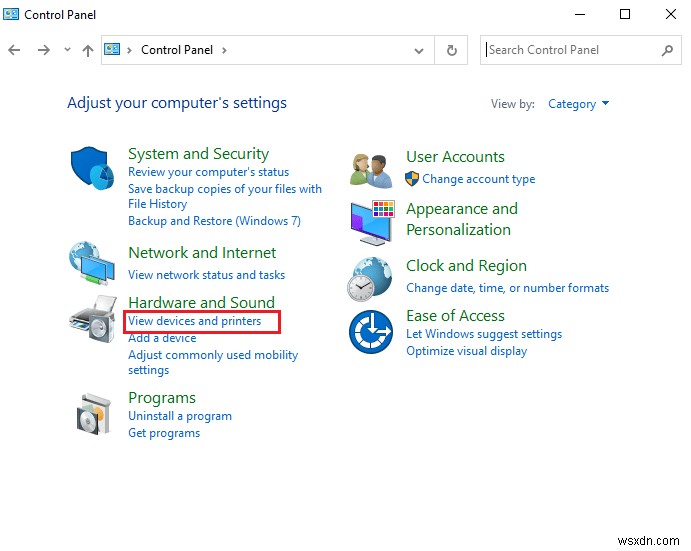Click Change account type link
Viewport: 691px width, 551px height.
point(479,179)
